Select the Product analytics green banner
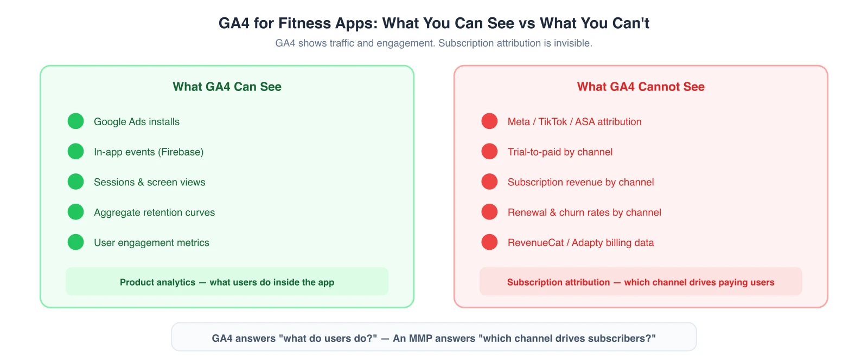The width and height of the screenshot is (868, 363). pos(227,282)
